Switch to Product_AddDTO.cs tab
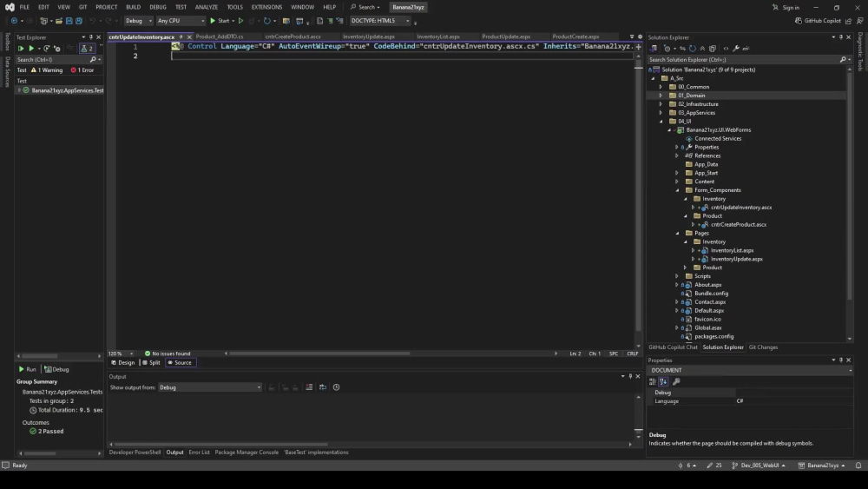868x489 pixels. (x=220, y=36)
